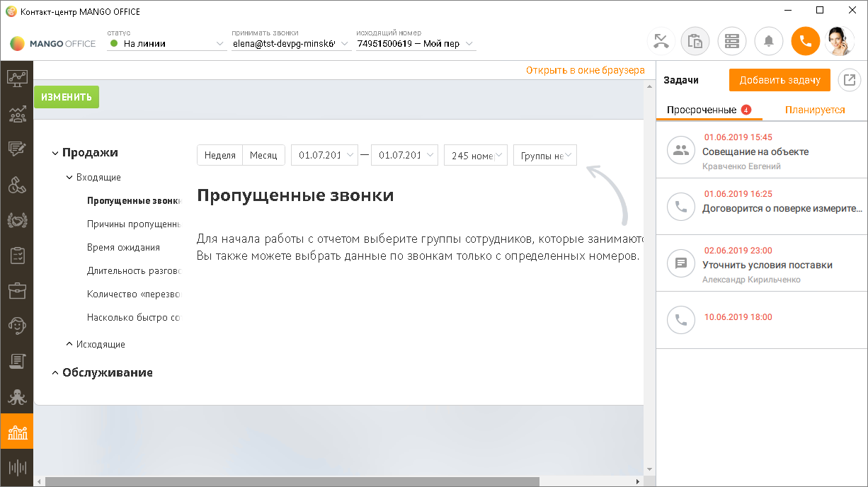Open the user avatar profile
Image resolution: width=868 pixels, height=487 pixels.
[x=840, y=41]
